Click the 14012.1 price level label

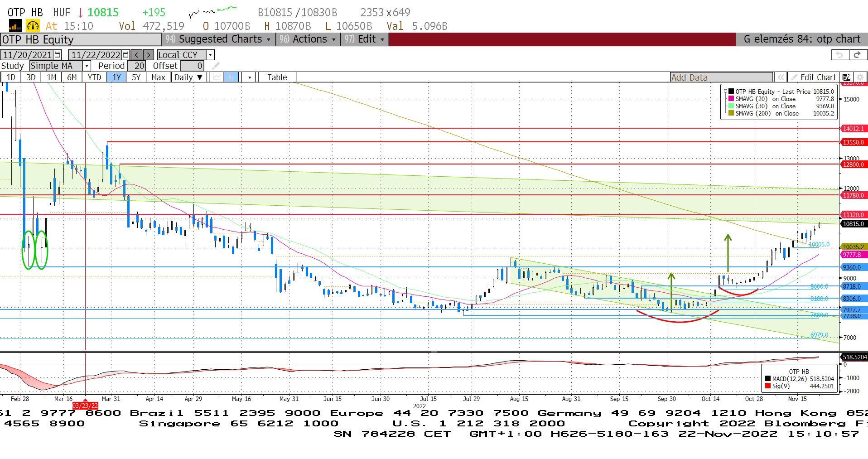coord(854,129)
